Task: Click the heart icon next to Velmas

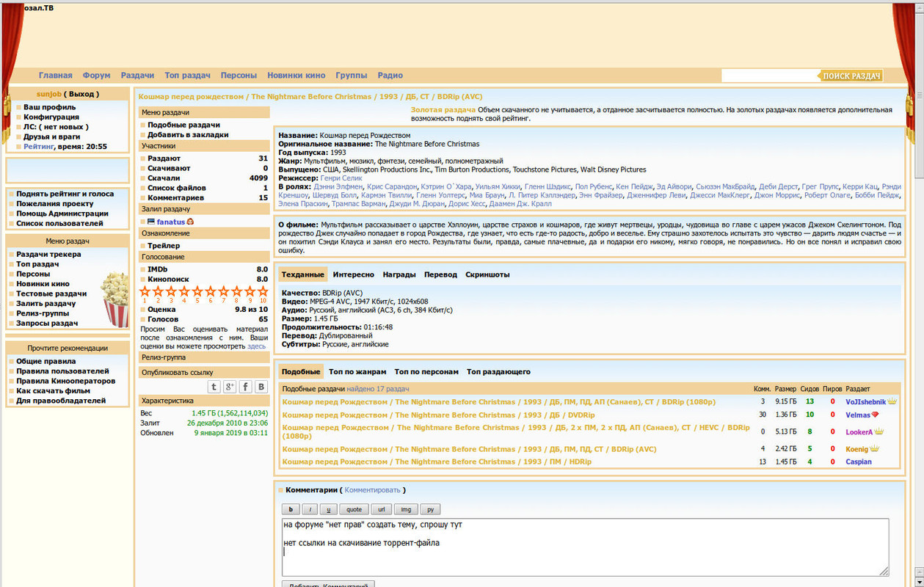Action: [x=875, y=415]
